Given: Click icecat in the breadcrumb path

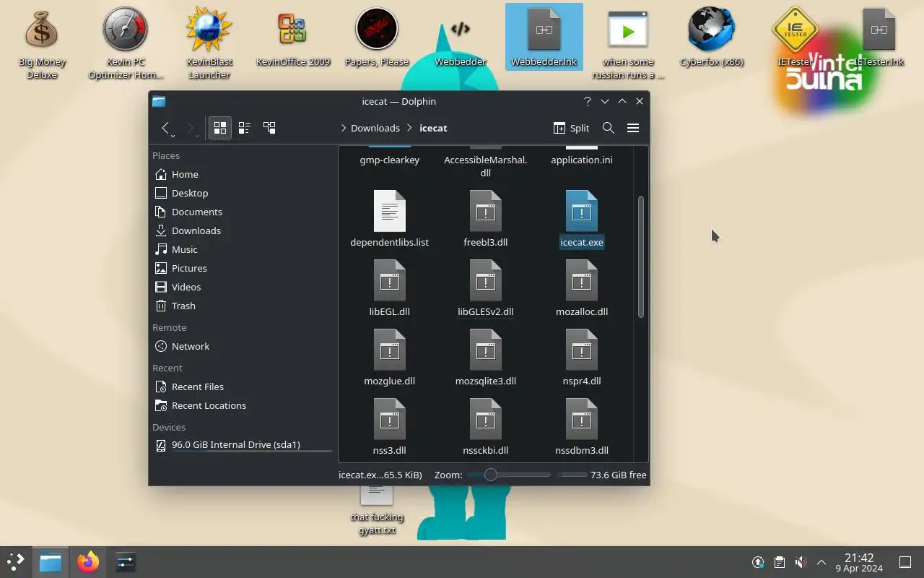Looking at the screenshot, I should pos(433,128).
